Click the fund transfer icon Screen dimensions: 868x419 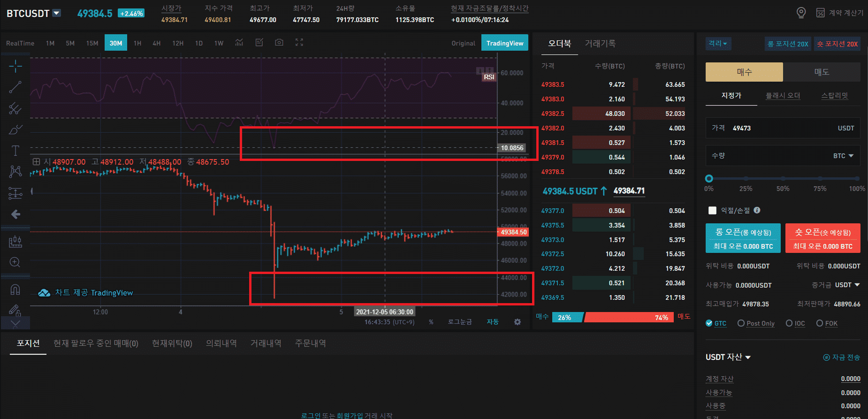coord(827,358)
